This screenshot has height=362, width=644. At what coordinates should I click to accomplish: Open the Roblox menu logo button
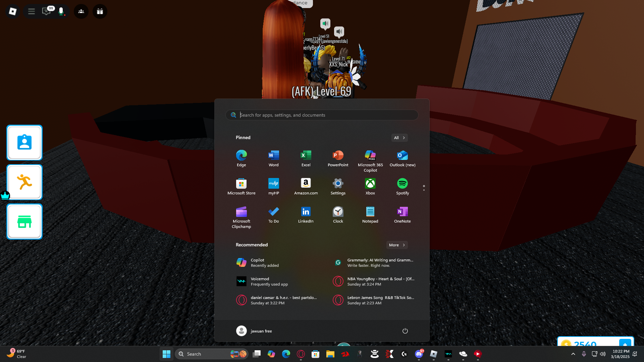[x=13, y=11]
